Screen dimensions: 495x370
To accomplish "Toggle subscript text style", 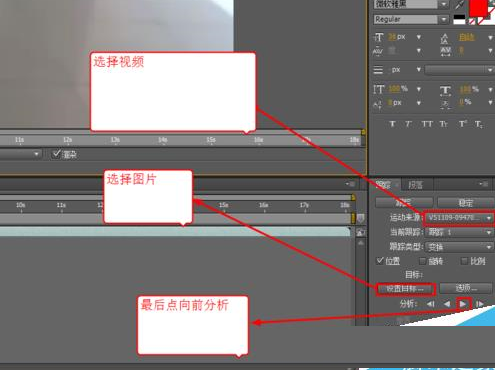I will click(479, 125).
